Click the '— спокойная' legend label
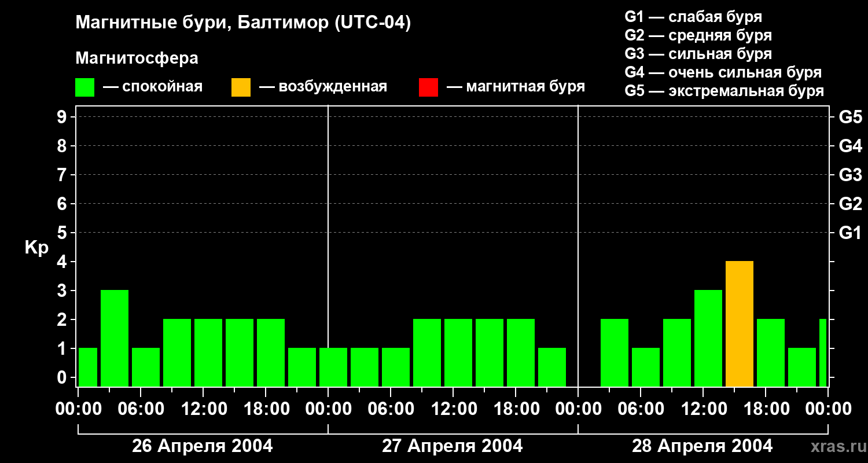This screenshot has height=463, width=868. coord(153,87)
